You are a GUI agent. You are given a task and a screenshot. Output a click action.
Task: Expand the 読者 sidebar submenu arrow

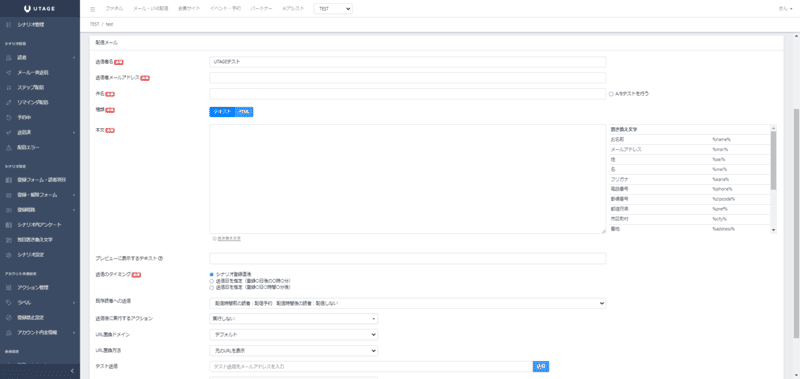tap(74, 58)
